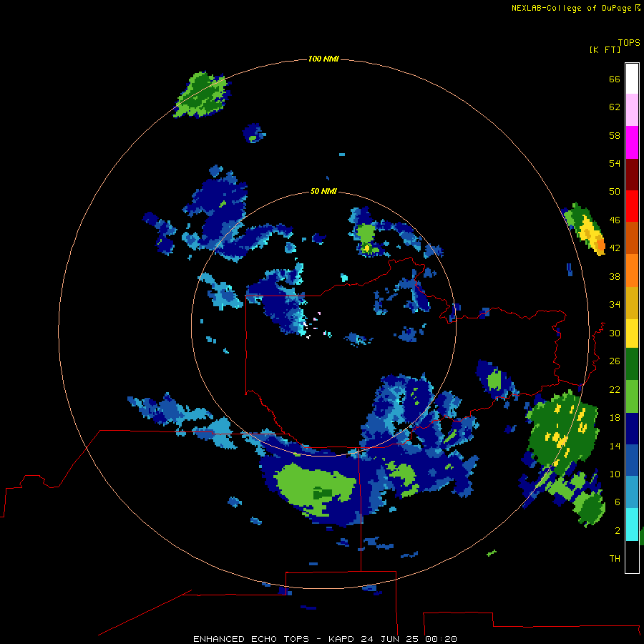This screenshot has height=644, width=644.
Task: Click the light pink legend swatch
Action: pos(632,109)
